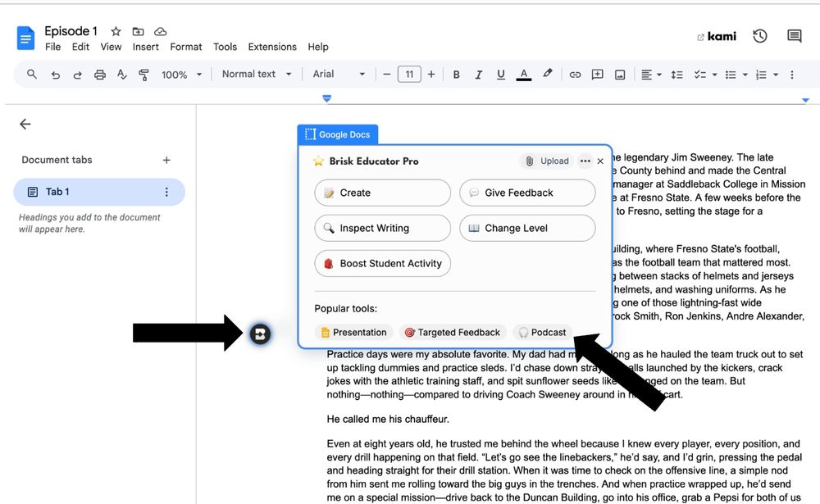820x504 pixels.
Task: Insert an image from the toolbar
Action: (x=620, y=75)
